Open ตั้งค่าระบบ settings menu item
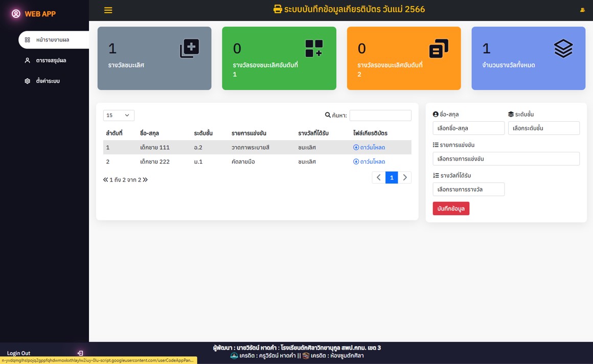The height and width of the screenshot is (364, 593). pos(48,81)
